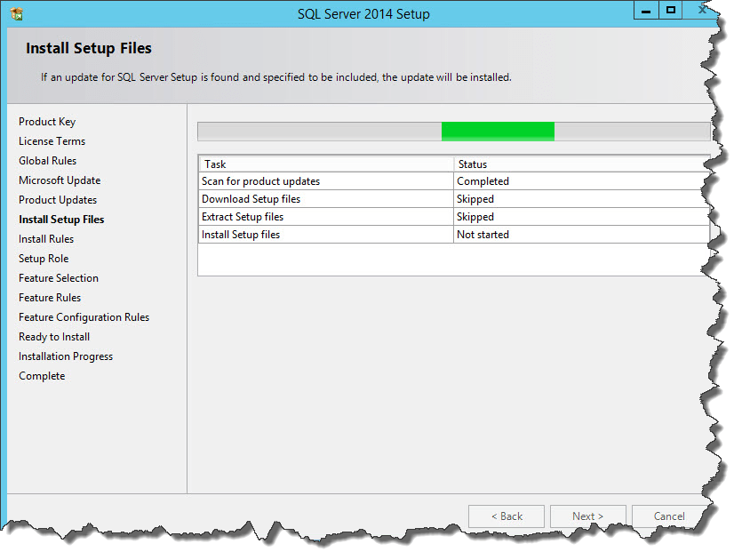Click Ready to Install step
The height and width of the screenshot is (560, 742).
tap(54, 337)
